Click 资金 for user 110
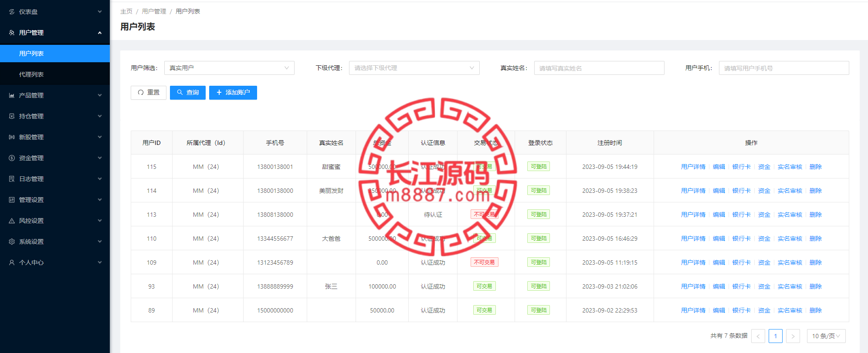Screen dimensions: 868x353 (764, 239)
